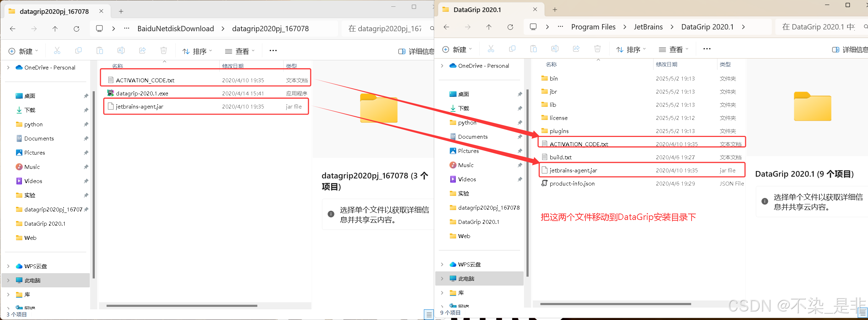This screenshot has height=320, width=868.
Task: Go back in left window navigation
Action: tap(13, 29)
